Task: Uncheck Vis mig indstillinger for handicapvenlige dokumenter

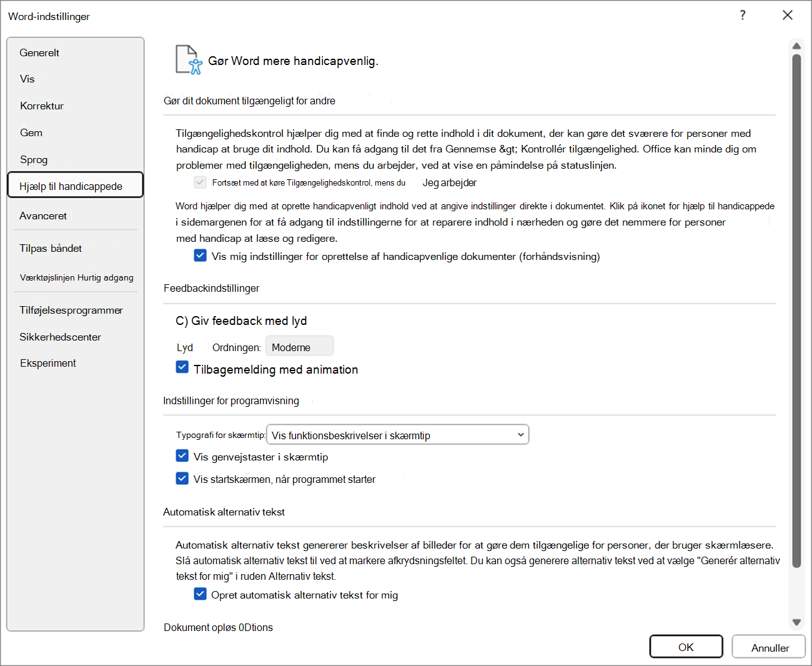Action: [201, 256]
